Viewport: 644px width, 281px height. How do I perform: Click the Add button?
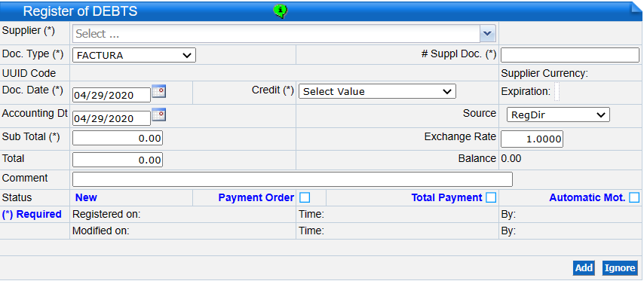[x=584, y=268]
